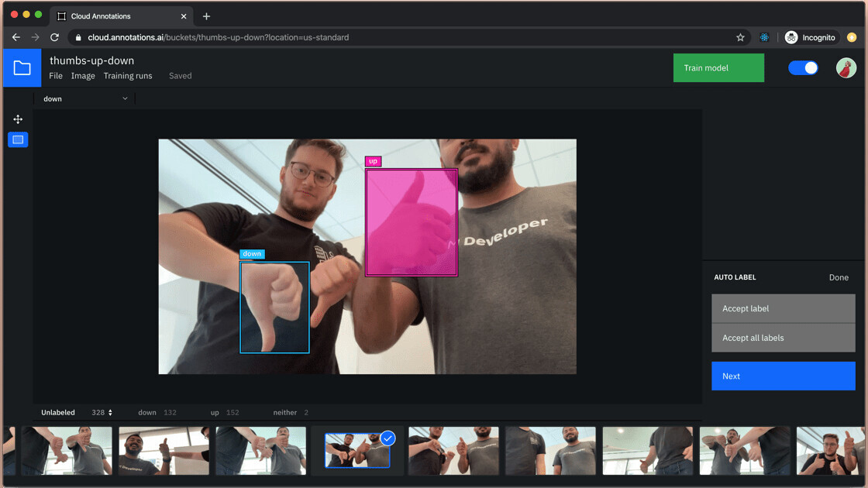Click the Train model button
The width and height of the screenshot is (868, 488).
pos(718,68)
